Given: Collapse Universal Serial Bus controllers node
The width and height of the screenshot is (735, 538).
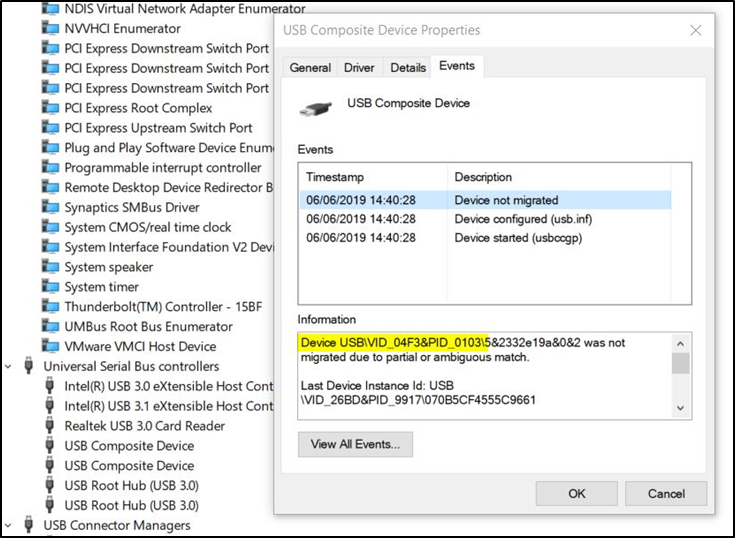Looking at the screenshot, I should point(8,366).
